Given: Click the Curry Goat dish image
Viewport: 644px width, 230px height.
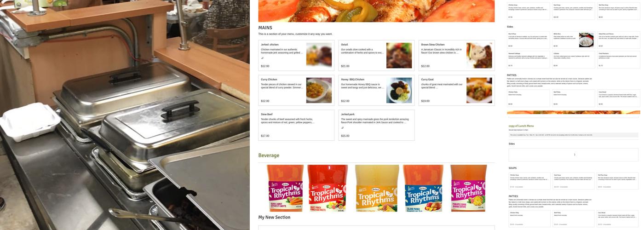Looking at the screenshot, I should 479,90.
